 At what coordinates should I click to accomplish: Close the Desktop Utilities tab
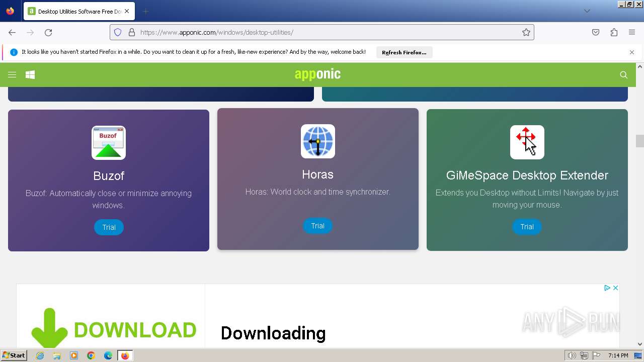(x=127, y=11)
